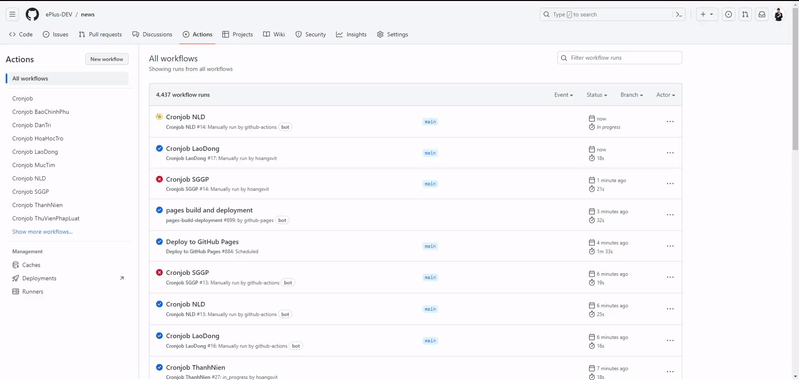Click the news repository breadcrumb
799x380 pixels.
[88, 14]
